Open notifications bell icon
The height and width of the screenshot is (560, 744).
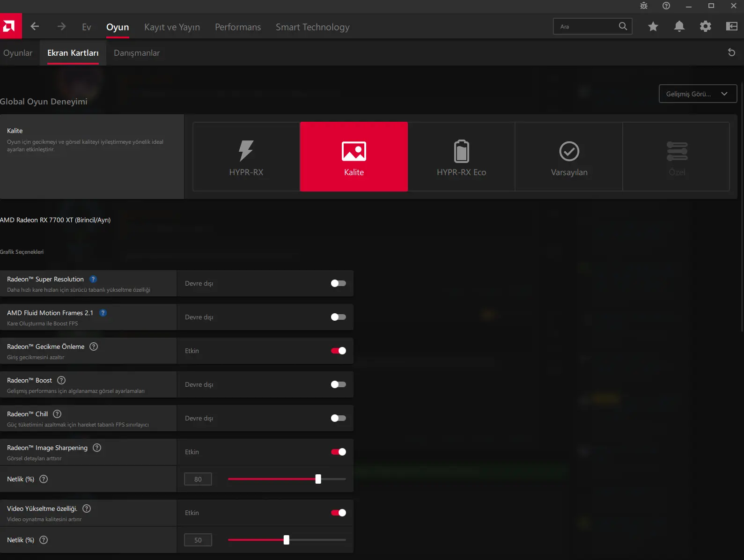coord(679,27)
